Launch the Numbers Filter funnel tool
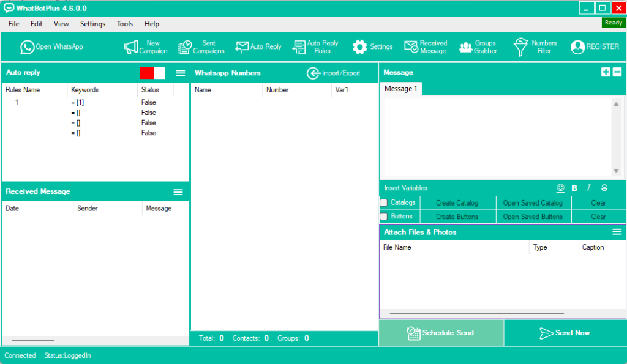 (x=520, y=47)
